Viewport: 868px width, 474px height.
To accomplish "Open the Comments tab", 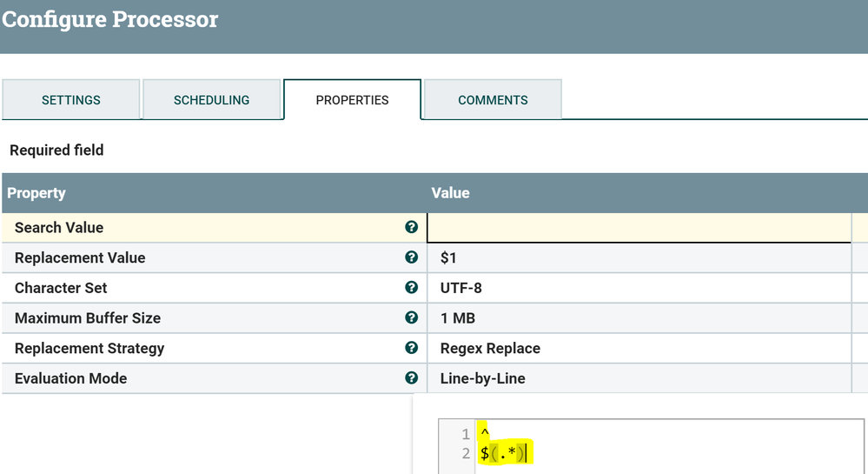I will tap(493, 100).
